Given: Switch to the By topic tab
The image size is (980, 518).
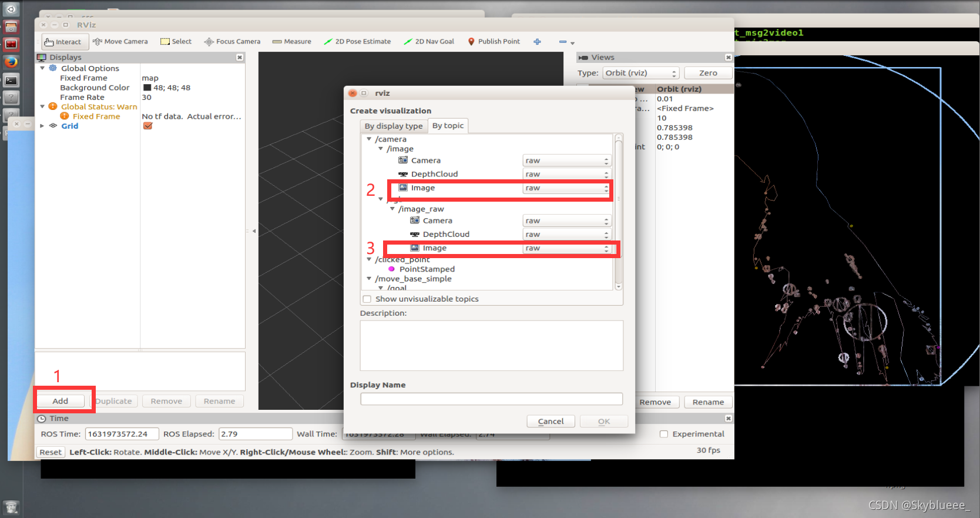Looking at the screenshot, I should click(x=448, y=126).
